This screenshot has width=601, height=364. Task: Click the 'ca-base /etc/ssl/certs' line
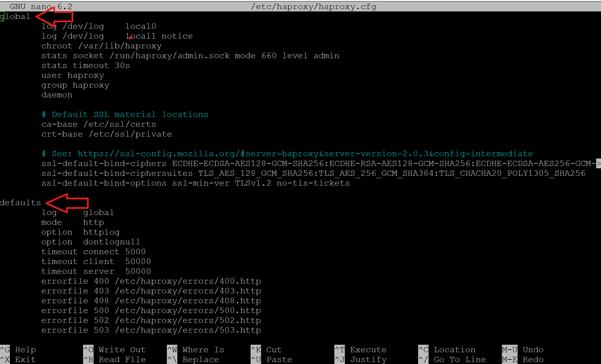coord(99,124)
